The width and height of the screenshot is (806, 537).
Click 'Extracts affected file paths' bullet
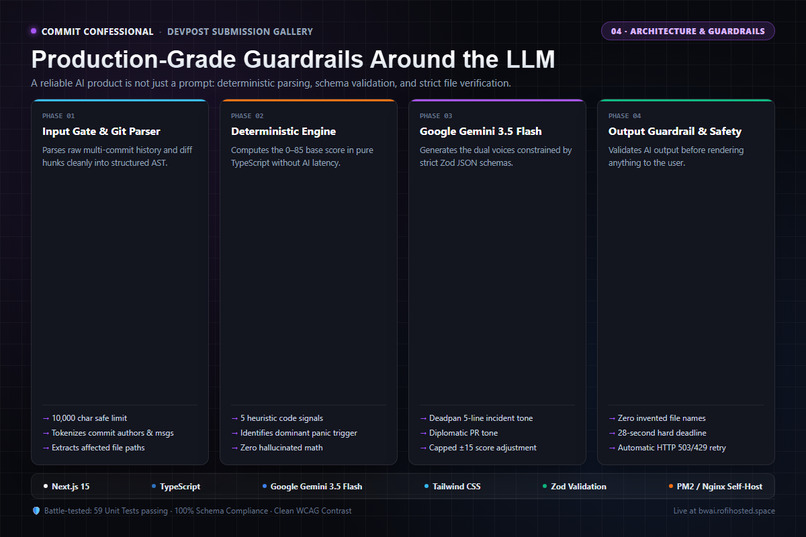tap(94, 448)
